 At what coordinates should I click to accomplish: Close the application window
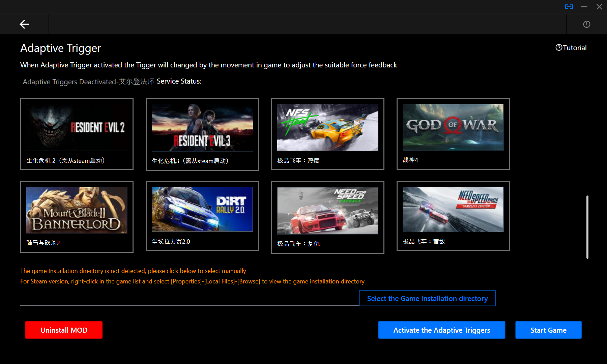click(x=599, y=7)
